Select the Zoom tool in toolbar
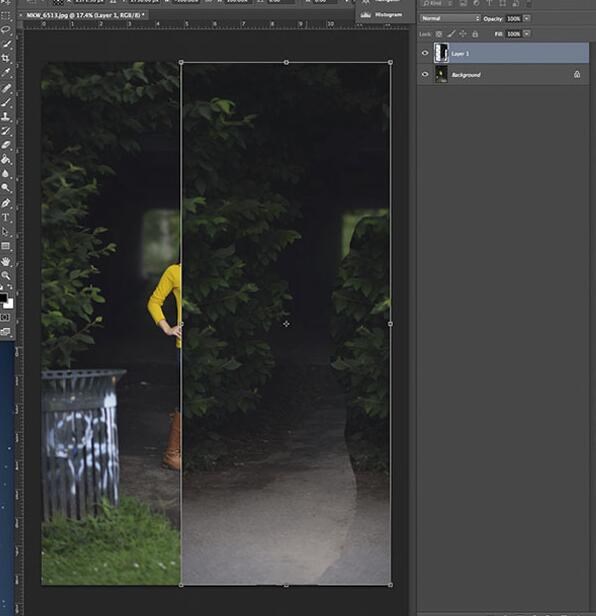The width and height of the screenshot is (596, 616). pyautogui.click(x=6, y=275)
